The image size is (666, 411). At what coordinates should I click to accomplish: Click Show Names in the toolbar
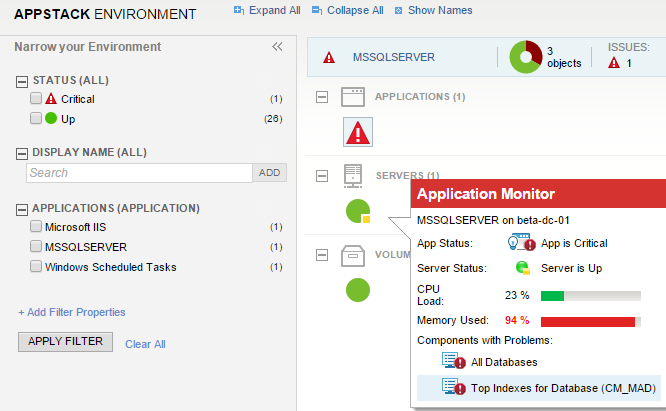tap(433, 10)
